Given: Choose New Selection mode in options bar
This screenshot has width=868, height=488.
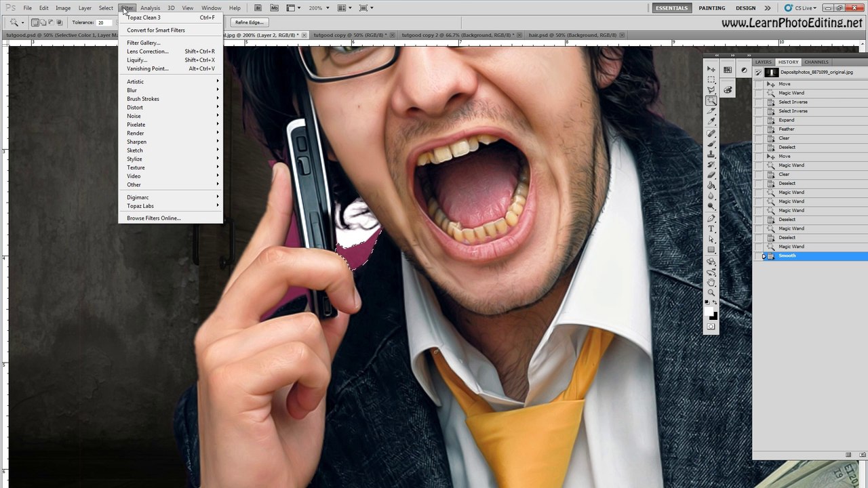Looking at the screenshot, I should click(x=35, y=22).
